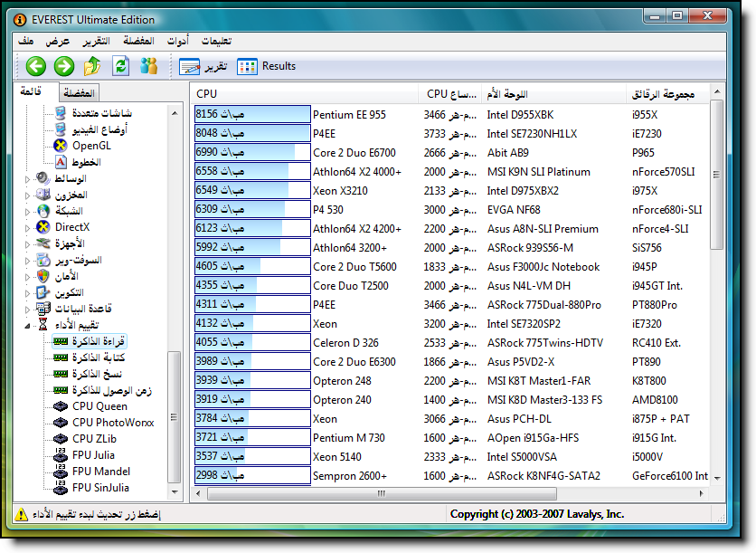This screenshot has height=553, width=756.
Task: Expand the السوفت-وير tree node arrow
Action: [27, 261]
